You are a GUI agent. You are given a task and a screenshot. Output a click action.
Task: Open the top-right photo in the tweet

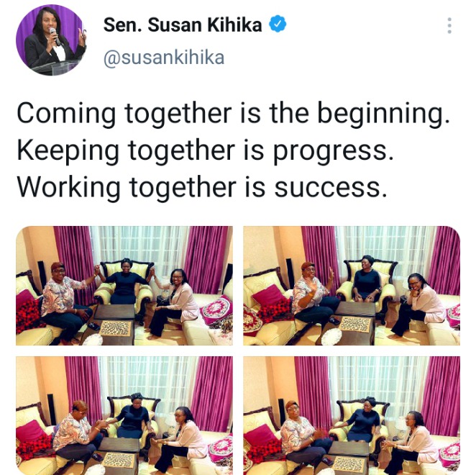click(352, 286)
